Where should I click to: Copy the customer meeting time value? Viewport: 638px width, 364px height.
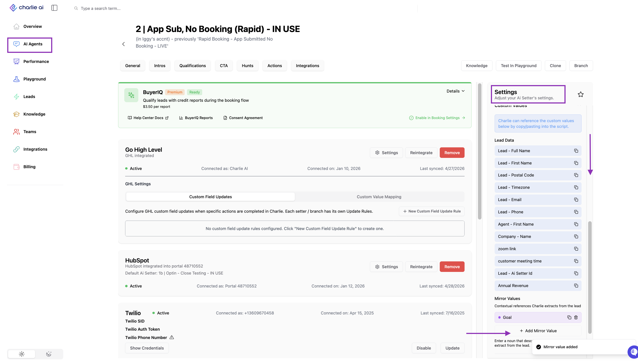coord(576,261)
